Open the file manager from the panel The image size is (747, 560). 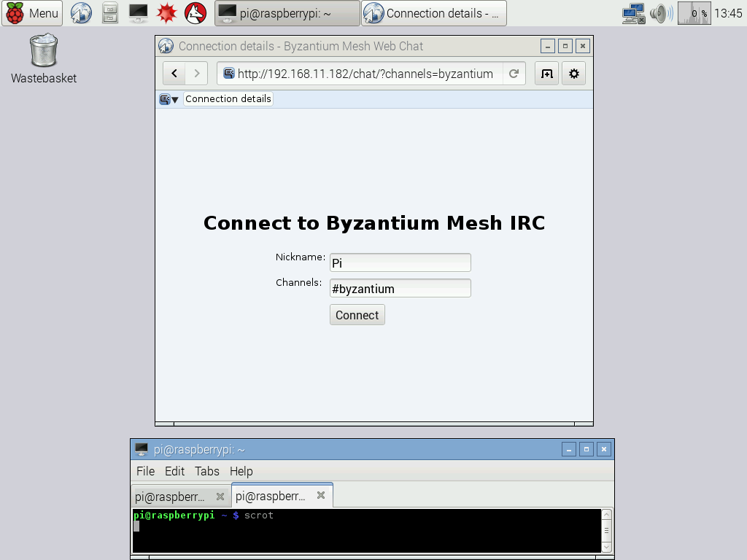click(x=110, y=13)
